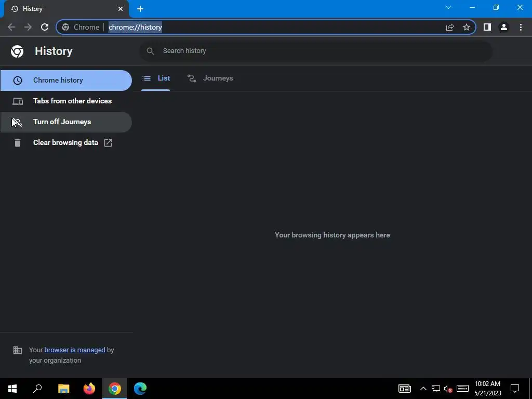Switch to the Journeys tab
This screenshot has width=532, height=399.
coord(210,78)
